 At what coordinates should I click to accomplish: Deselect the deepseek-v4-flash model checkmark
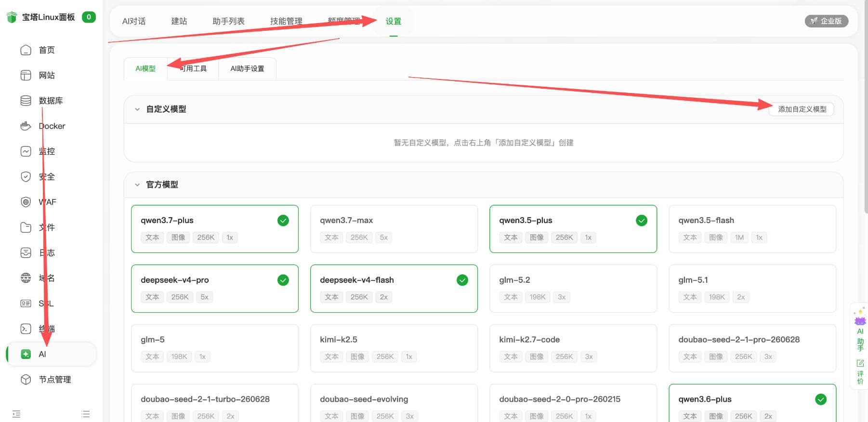click(462, 280)
